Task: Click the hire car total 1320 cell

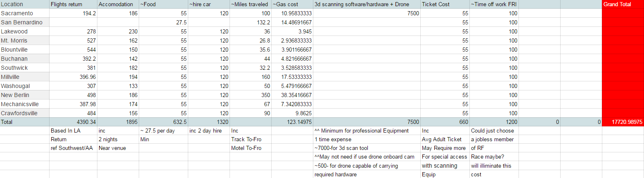Action: click(209, 122)
